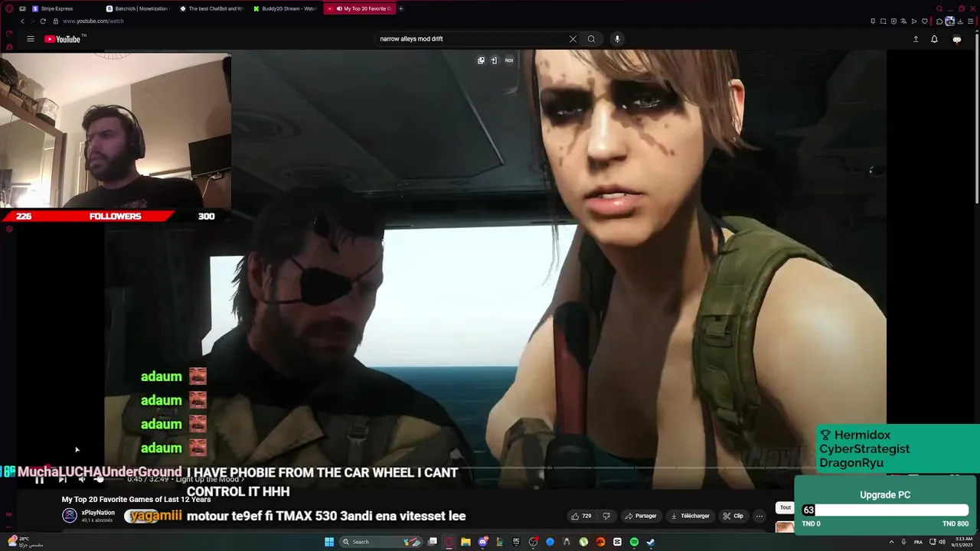Pause the video playback
Image resolution: width=980 pixels, height=551 pixels.
click(x=39, y=479)
